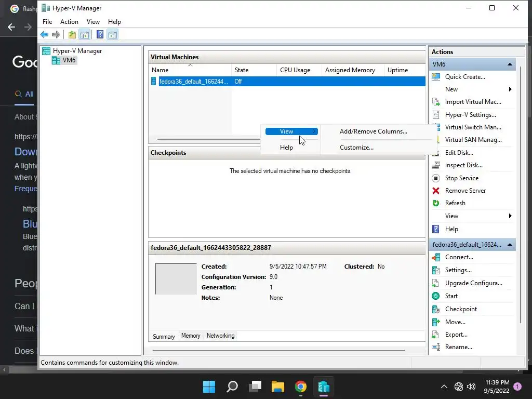Sort by the Uptime column header
This screenshot has width=532, height=399.
(405, 70)
